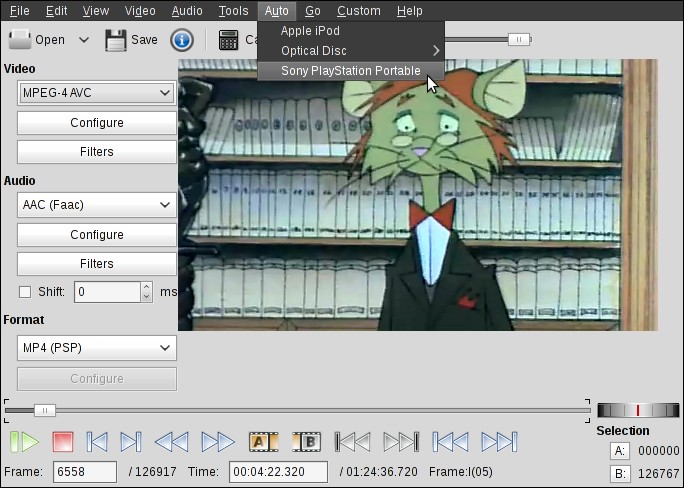Click the video preview frame

pos(417,195)
